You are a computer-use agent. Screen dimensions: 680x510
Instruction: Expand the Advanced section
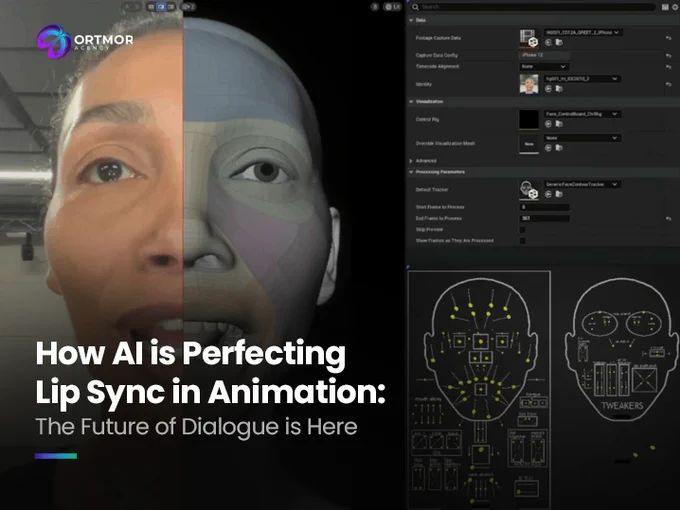tap(411, 161)
